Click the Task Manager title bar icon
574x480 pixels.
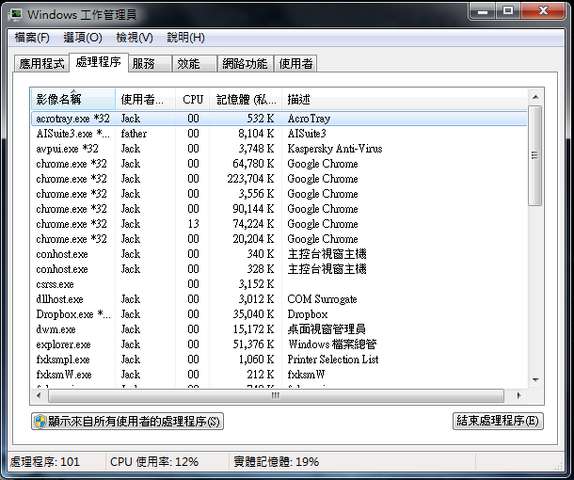click(x=15, y=15)
